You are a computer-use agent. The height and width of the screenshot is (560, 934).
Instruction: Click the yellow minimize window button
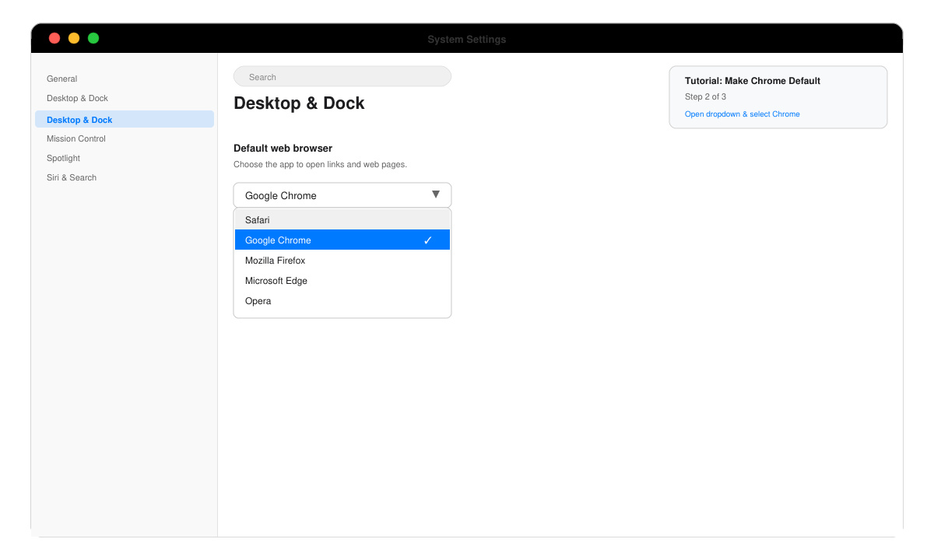[x=74, y=38]
